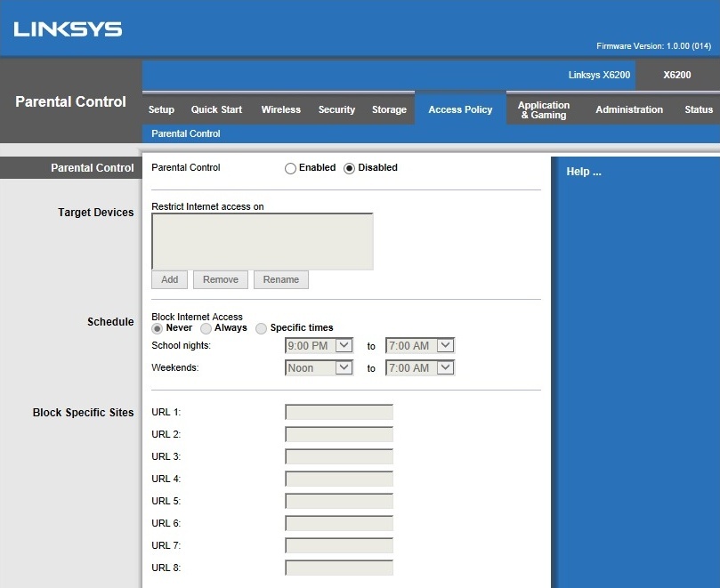Click inside the URL 1 field
Image resolution: width=720 pixels, height=588 pixels.
[338, 411]
